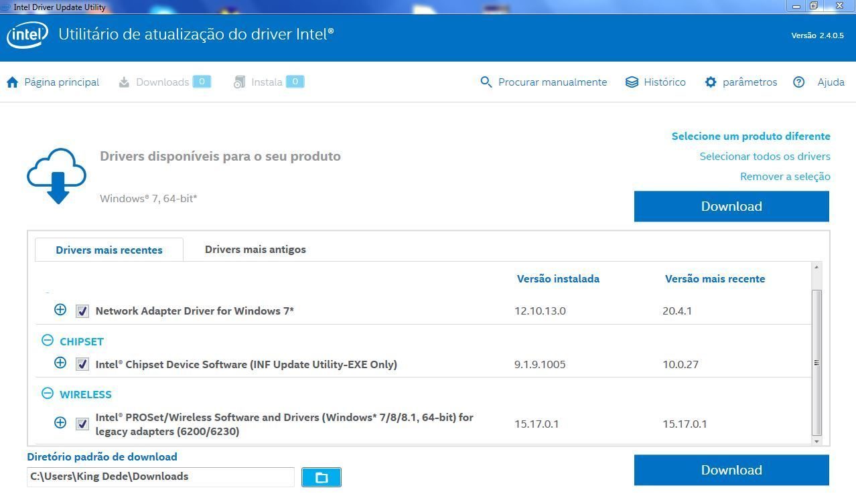Click the magnifier icon for Procurar manualmente
This screenshot has height=504, width=856.
[486, 82]
